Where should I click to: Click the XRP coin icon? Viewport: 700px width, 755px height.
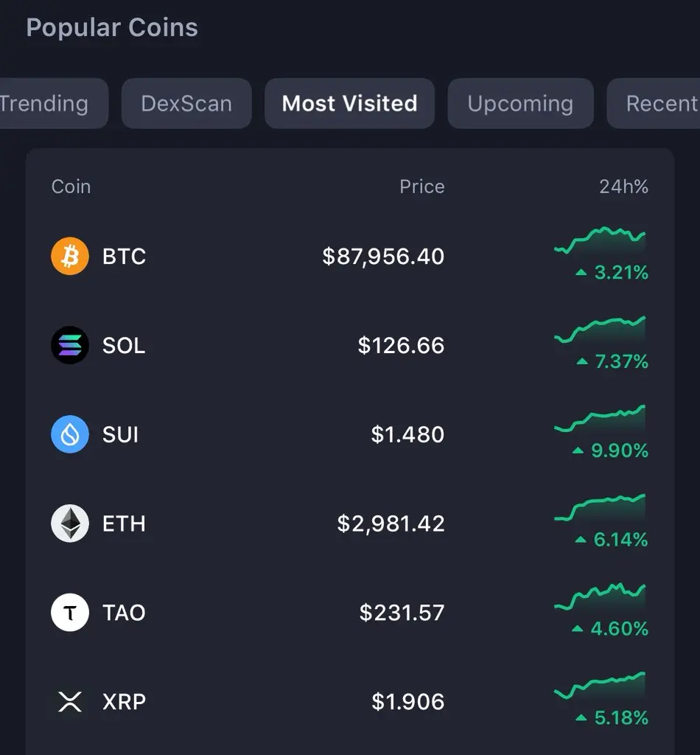tap(70, 701)
